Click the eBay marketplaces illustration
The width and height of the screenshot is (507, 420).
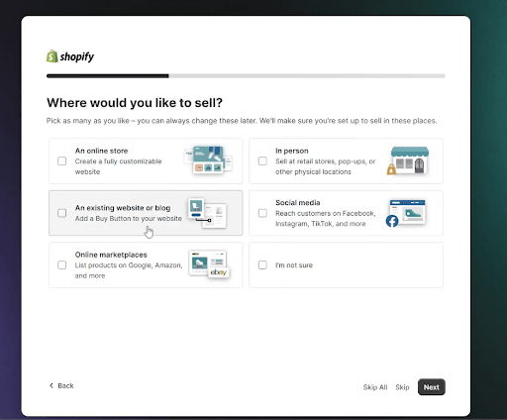(209, 264)
